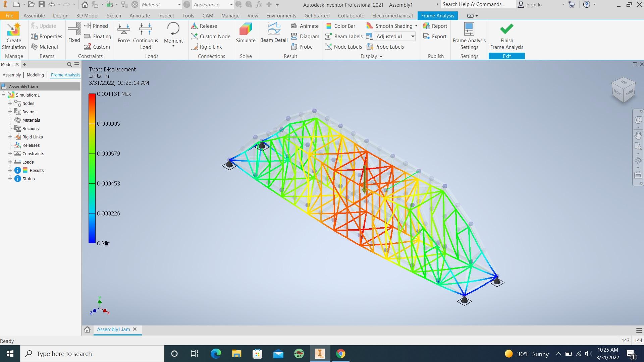Switch to Assembly browser tab
The width and height of the screenshot is (644, 362).
pos(12,75)
